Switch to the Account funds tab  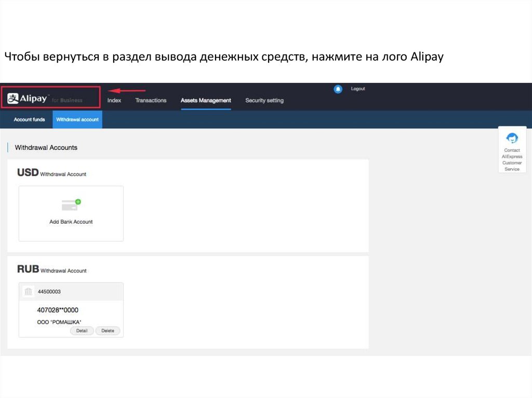[x=29, y=120]
